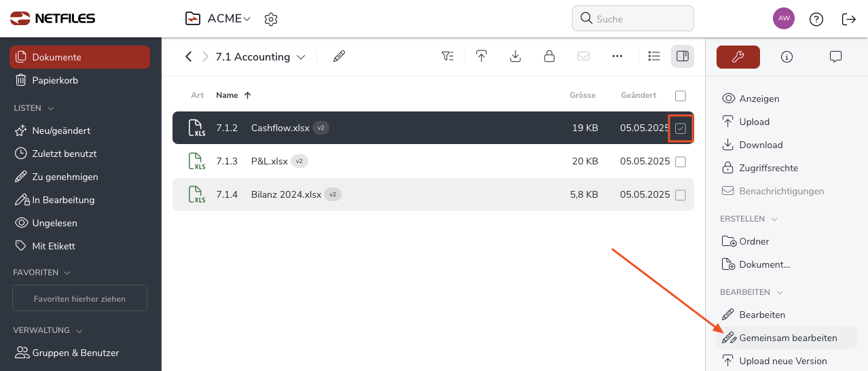
Task: Open the ACME settings gear icon
Action: pos(271,19)
